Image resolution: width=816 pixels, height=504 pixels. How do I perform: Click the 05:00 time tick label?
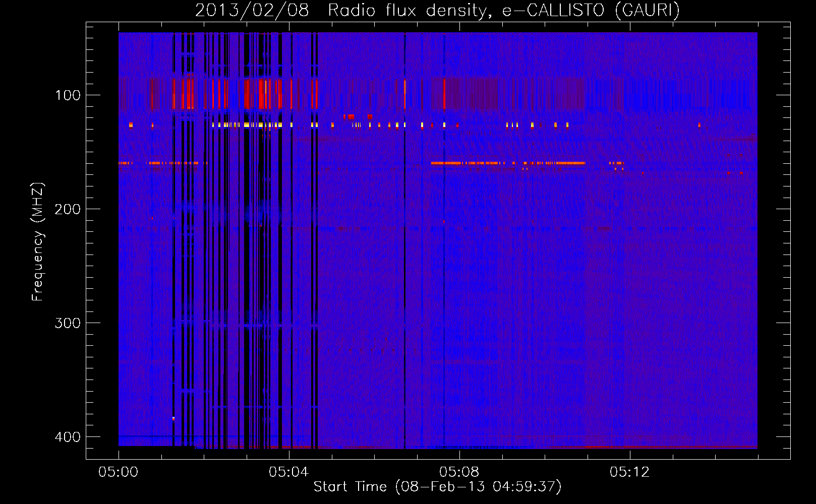click(118, 472)
